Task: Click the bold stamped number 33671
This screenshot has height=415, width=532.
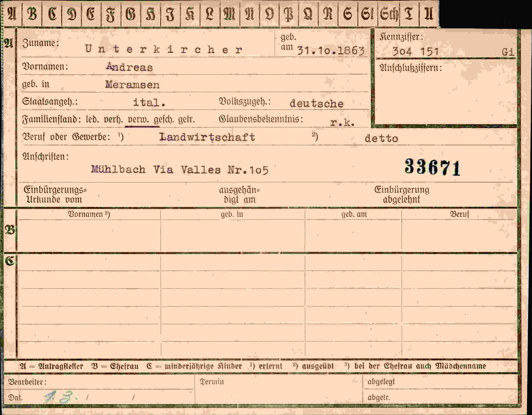Action: click(433, 167)
